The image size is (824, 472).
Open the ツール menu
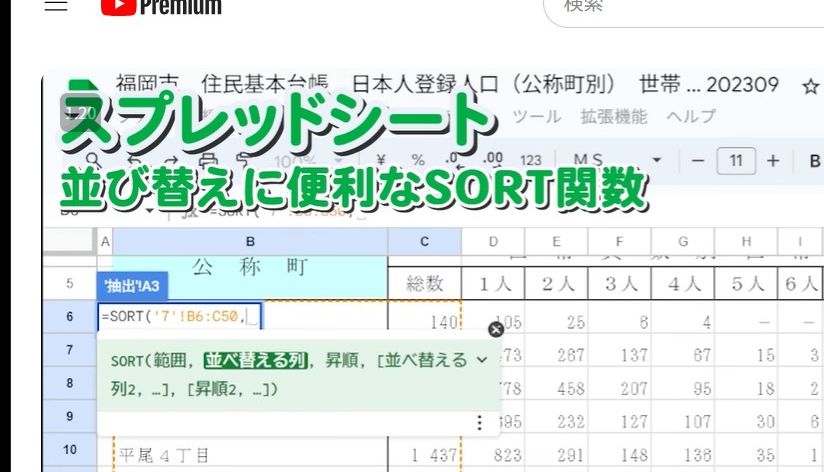pyautogui.click(x=536, y=117)
